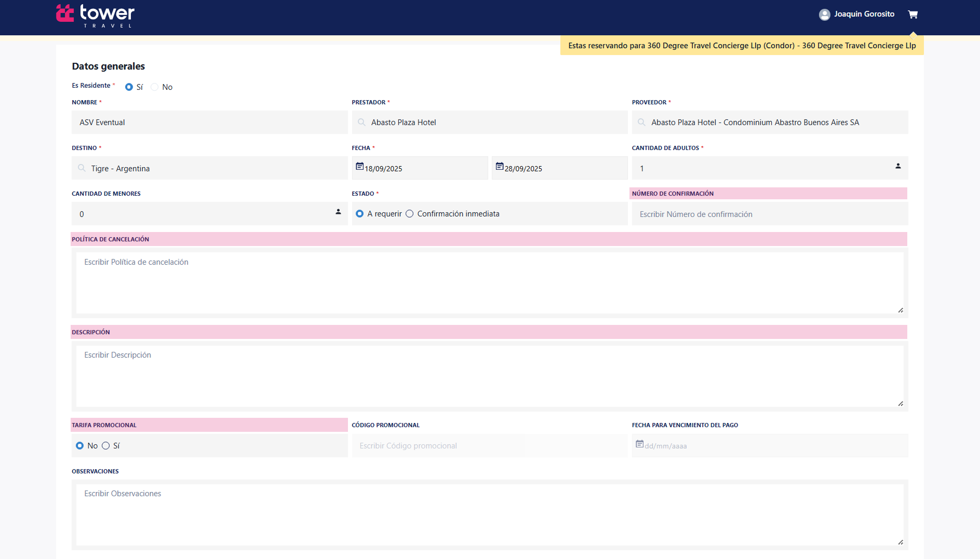This screenshot has width=980, height=559.
Task: Click into the Política de cancelación textarea
Action: [489, 283]
